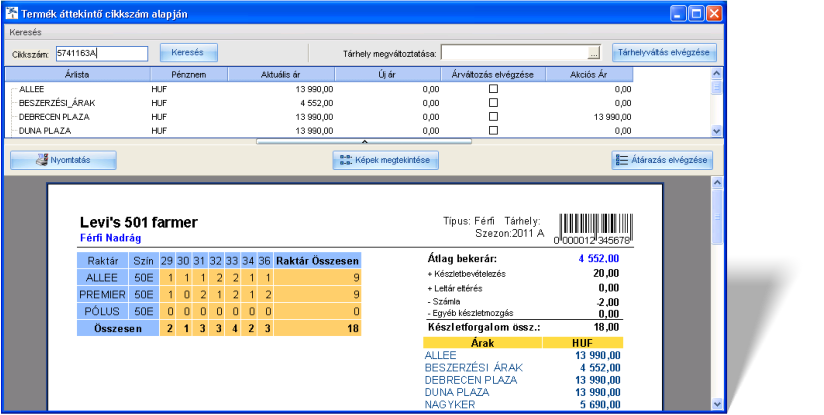Toggle the ALLEE row price-change checkbox
Viewport: 824px width, 415px height.
[x=493, y=89]
